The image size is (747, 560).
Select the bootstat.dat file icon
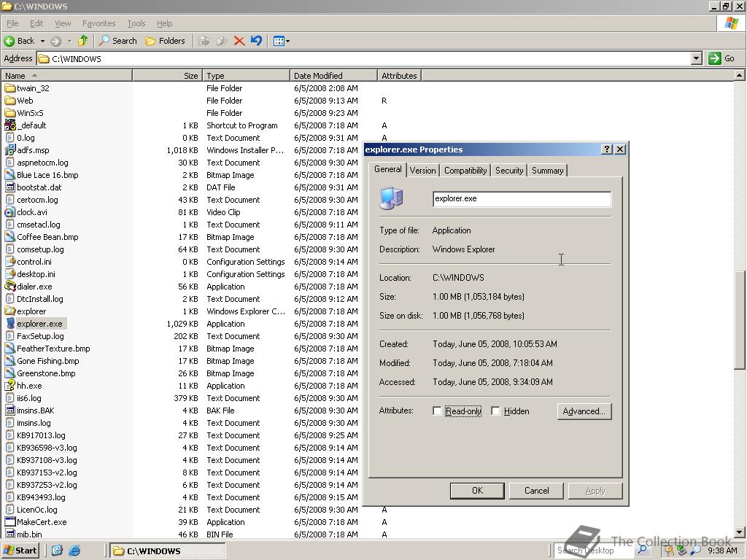click(9, 187)
